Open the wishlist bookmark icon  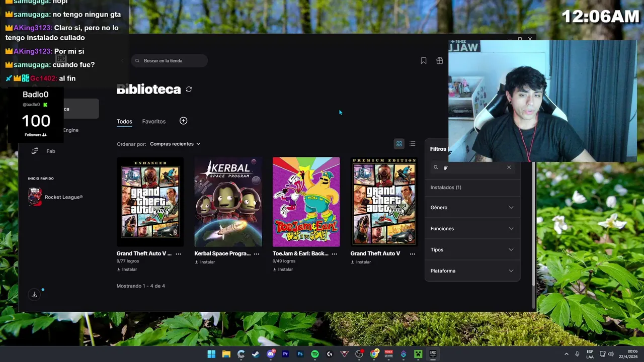coord(424,61)
